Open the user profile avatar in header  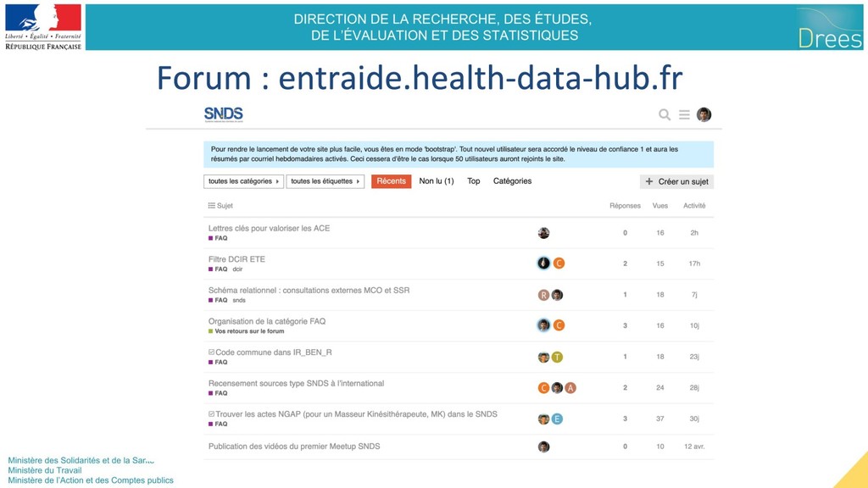(x=704, y=114)
